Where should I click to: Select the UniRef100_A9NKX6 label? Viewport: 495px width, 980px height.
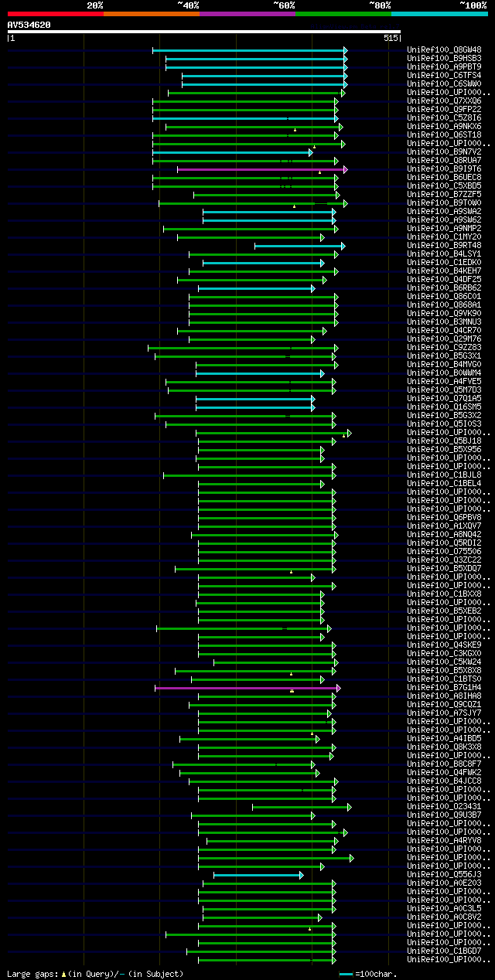point(445,126)
